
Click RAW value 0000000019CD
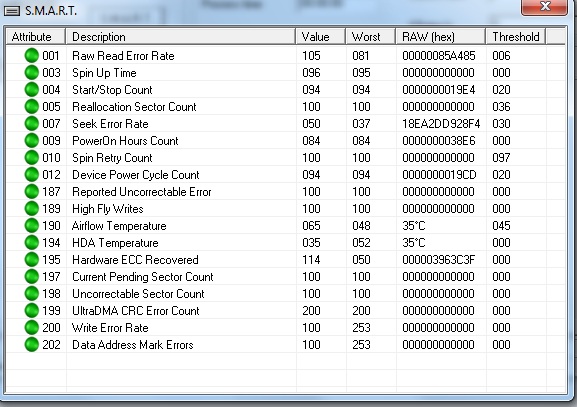439,175
